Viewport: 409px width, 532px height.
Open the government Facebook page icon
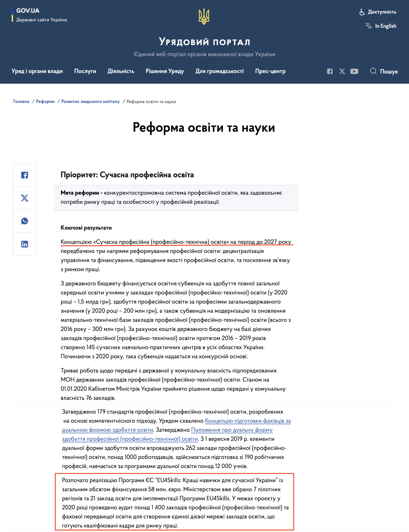click(330, 71)
